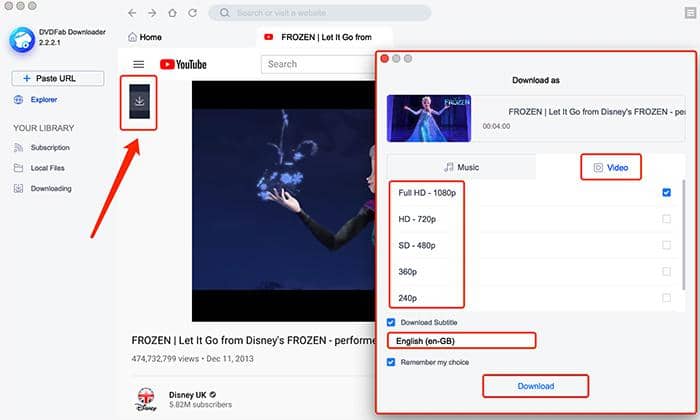Select the Full HD - 1080p label

pos(427,193)
